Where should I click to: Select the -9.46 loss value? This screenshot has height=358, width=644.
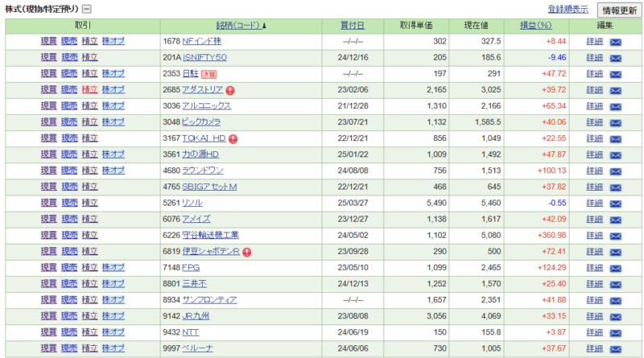(557, 57)
